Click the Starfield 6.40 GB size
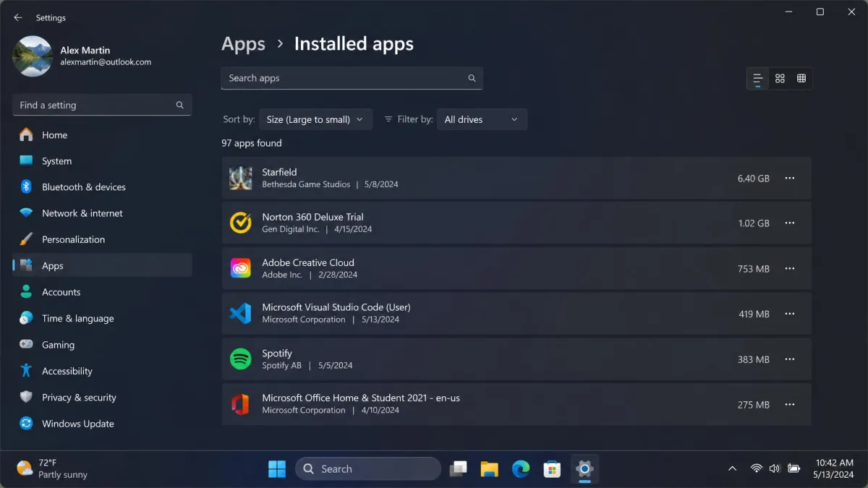The height and width of the screenshot is (488, 868). pyautogui.click(x=753, y=178)
